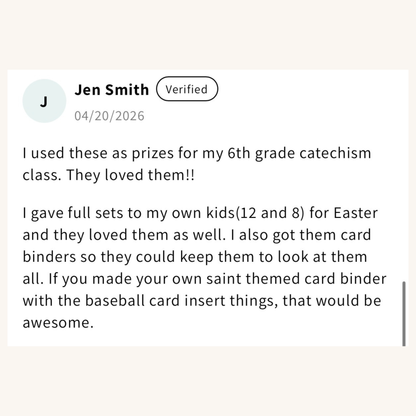Click the line starting "binders so they could keep"
The width and height of the screenshot is (416, 416).
pyautogui.click(x=195, y=257)
